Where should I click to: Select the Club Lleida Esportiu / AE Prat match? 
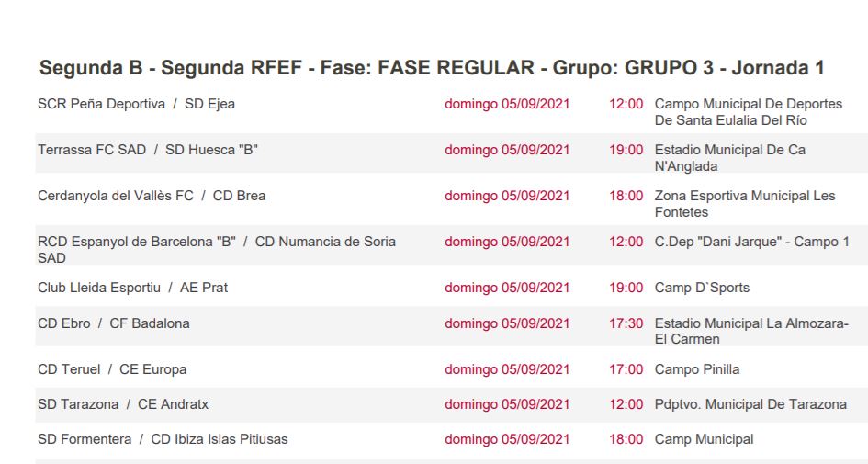(132, 288)
